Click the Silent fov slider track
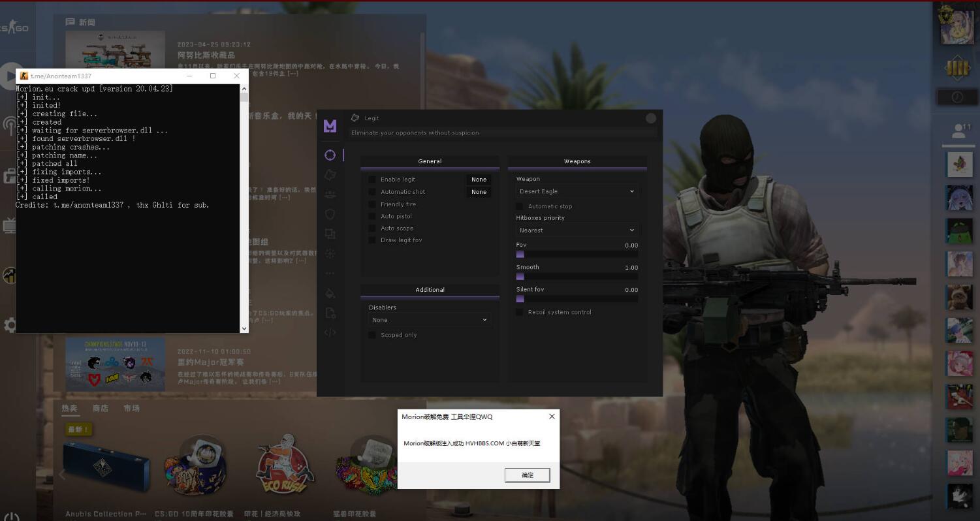This screenshot has height=521, width=980. point(577,298)
